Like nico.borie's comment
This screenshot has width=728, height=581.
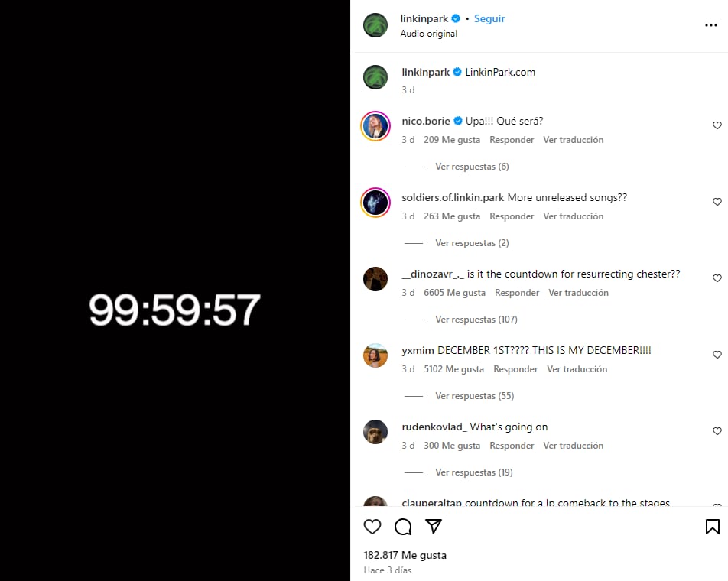[x=717, y=125]
